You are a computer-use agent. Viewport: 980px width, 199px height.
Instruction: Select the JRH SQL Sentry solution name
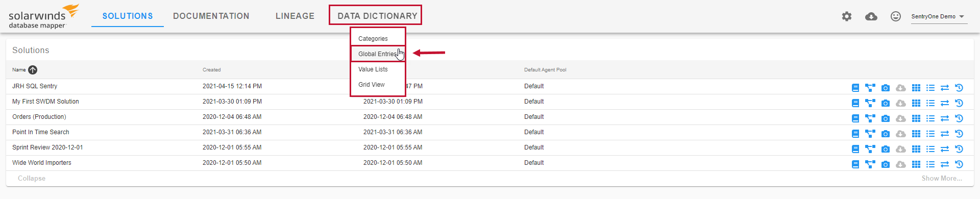coord(35,86)
